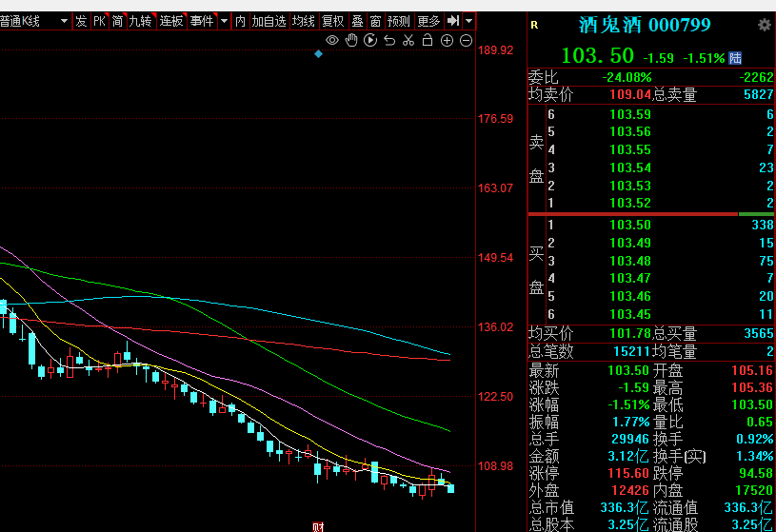
Task: Click the red 财 marker at chart bottom
Action: pos(318,527)
